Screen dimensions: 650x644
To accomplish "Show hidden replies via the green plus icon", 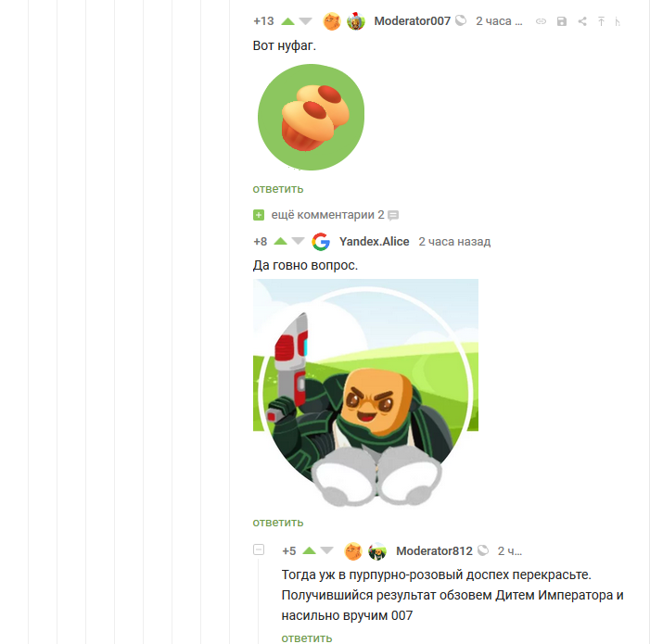I will click(x=259, y=215).
